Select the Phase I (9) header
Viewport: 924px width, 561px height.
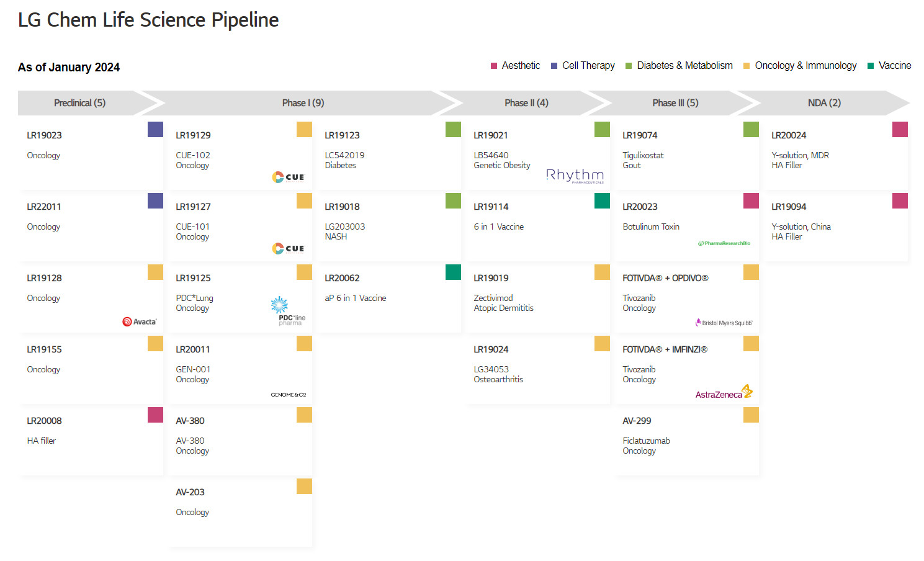(x=303, y=103)
